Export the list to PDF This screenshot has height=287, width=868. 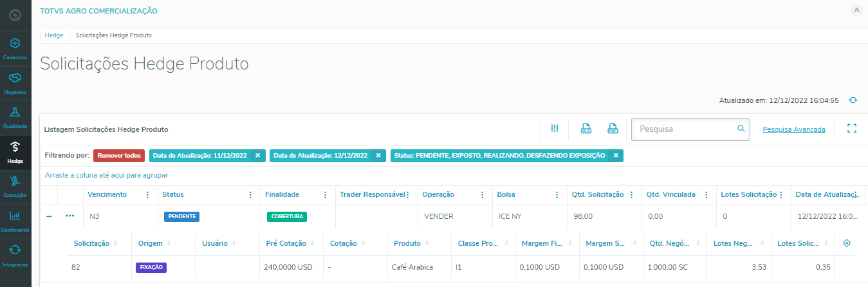[x=613, y=129]
